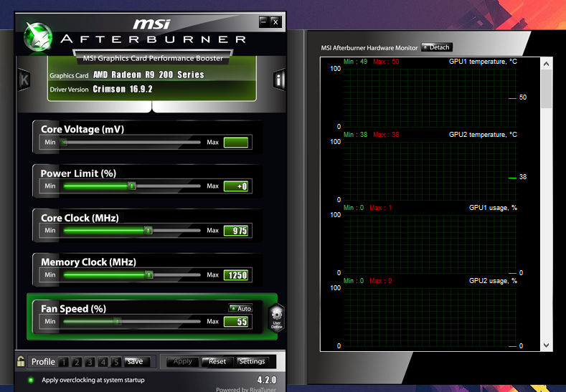The height and width of the screenshot is (392, 566).
Task: Click the Memory Clock slider handle
Action: pos(149,275)
